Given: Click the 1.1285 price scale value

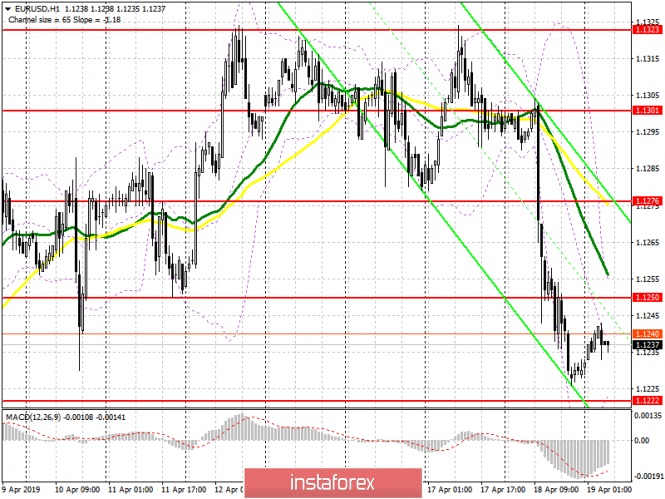Looking at the screenshot, I should pyautogui.click(x=648, y=169).
